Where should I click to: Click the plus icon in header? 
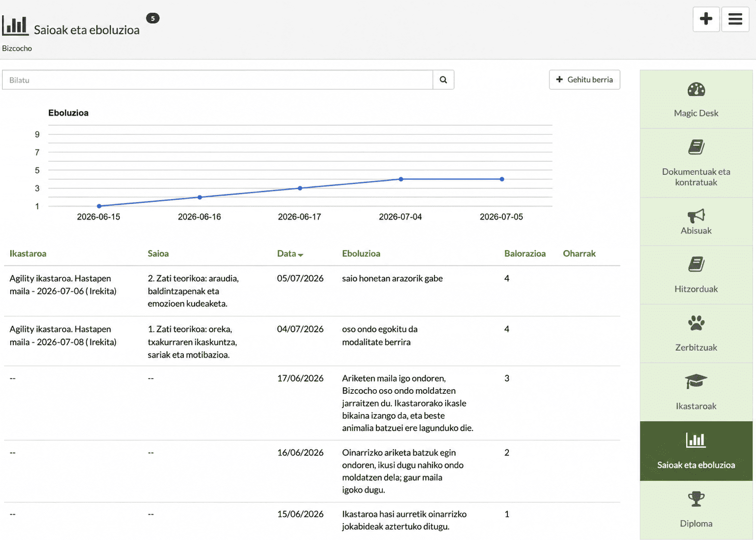pos(706,19)
